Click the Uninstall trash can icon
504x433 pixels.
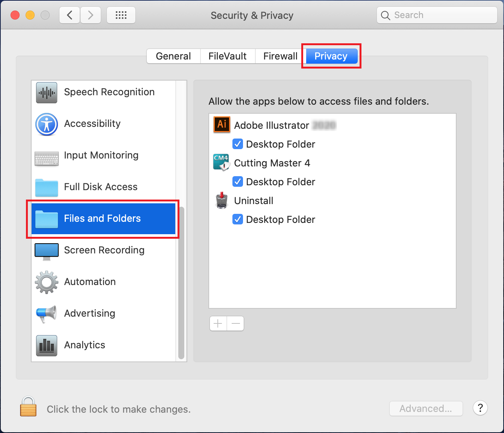tap(222, 200)
